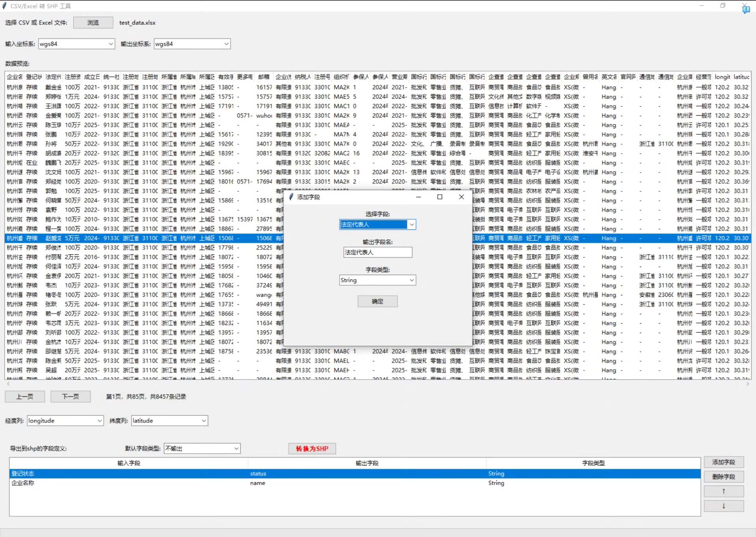This screenshot has height=537, width=756.
Task: Open the 默认字段类型 dropdown
Action: click(236, 448)
